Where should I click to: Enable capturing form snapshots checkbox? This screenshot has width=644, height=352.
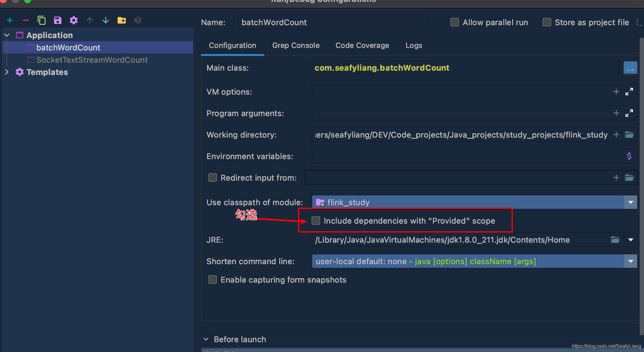[x=213, y=280]
